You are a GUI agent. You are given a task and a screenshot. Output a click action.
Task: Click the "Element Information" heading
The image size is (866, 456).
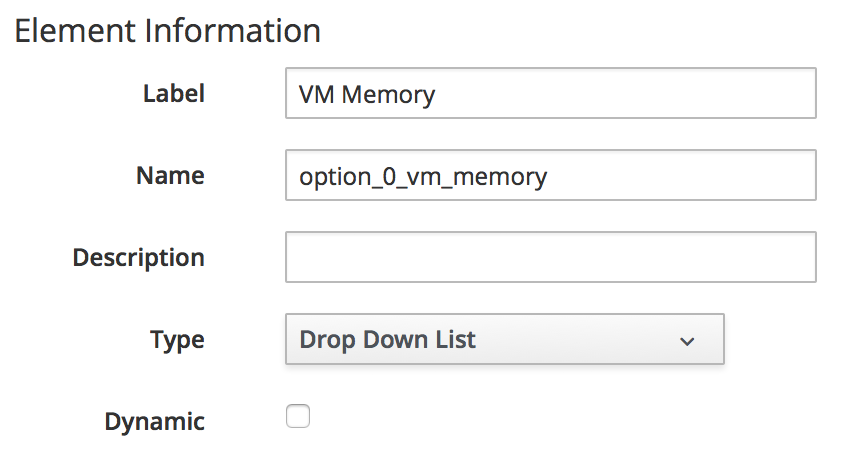[x=167, y=31]
